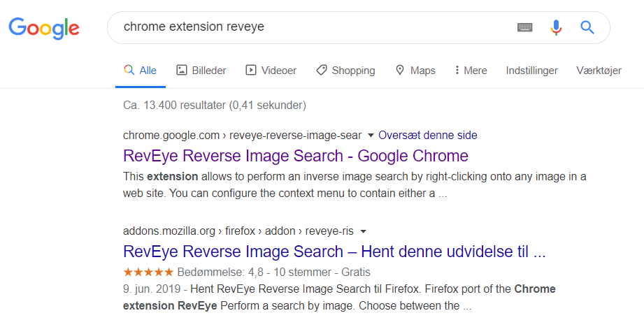Click the Firefox result snippet dated 9. jun. 2019
Image resolution: width=644 pixels, height=327 pixels.
click(339, 297)
